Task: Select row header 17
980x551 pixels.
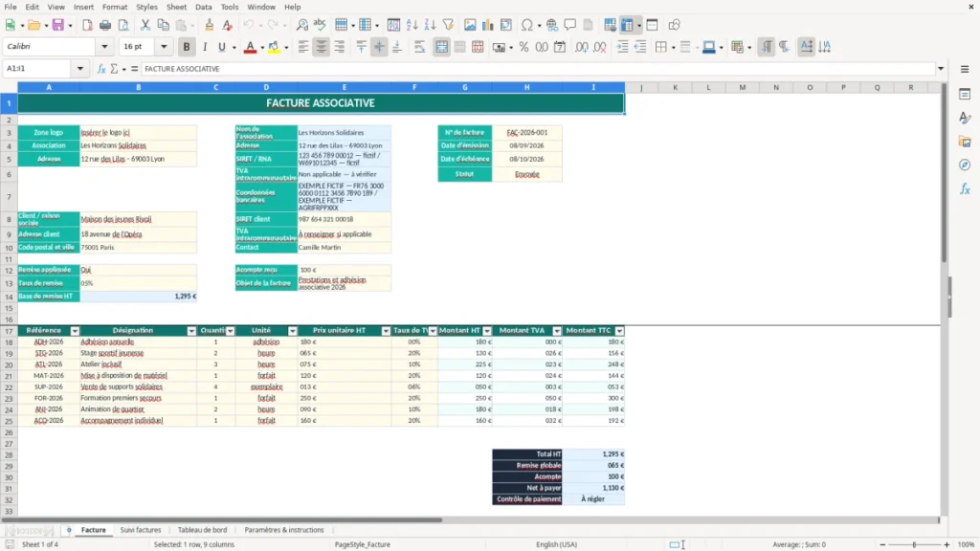Action: 9,330
